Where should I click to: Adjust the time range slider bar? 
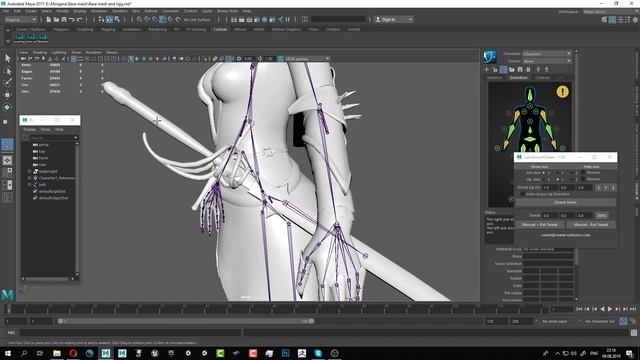pos(186,321)
